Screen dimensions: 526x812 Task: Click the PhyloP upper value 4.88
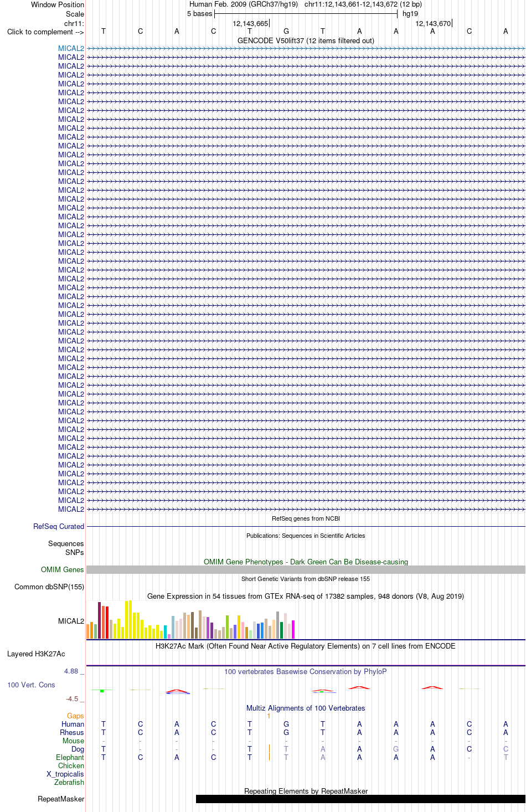click(x=71, y=671)
